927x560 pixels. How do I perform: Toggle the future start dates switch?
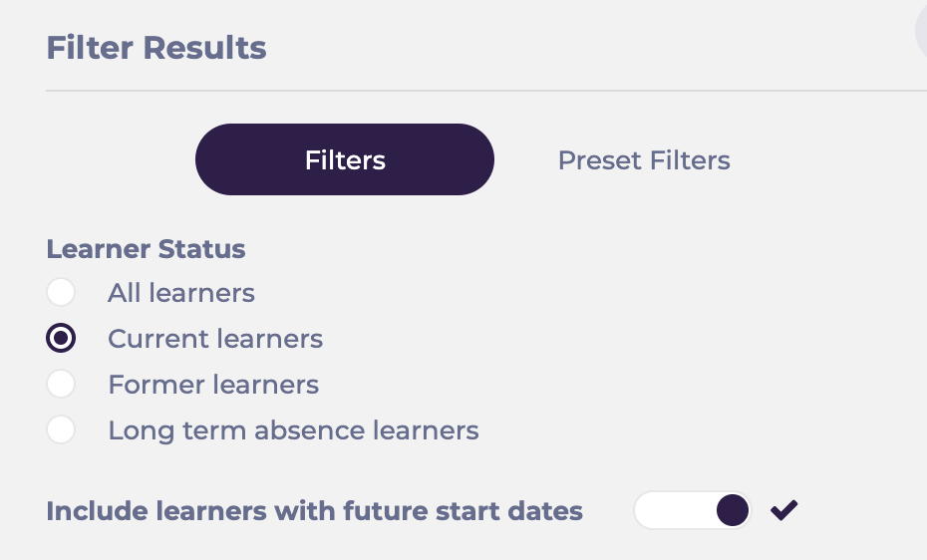click(x=692, y=511)
